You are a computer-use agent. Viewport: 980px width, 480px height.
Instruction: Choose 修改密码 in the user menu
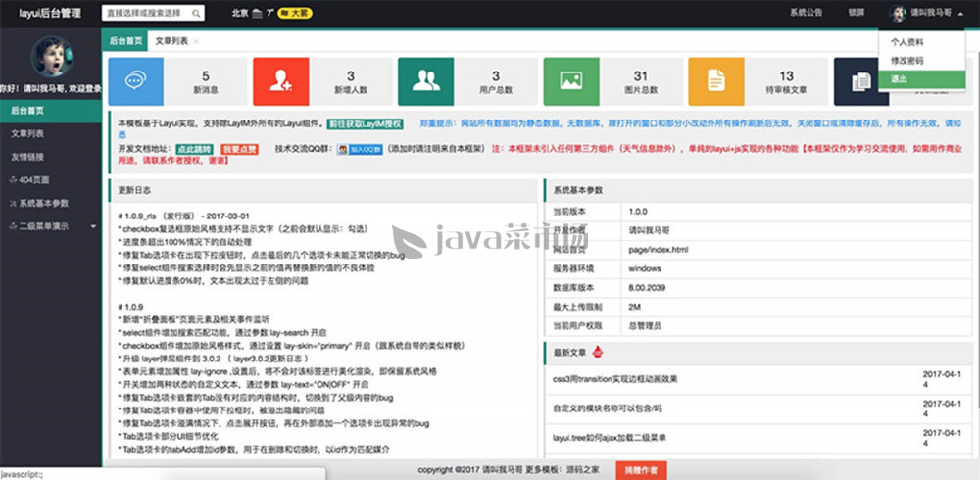pos(906,60)
